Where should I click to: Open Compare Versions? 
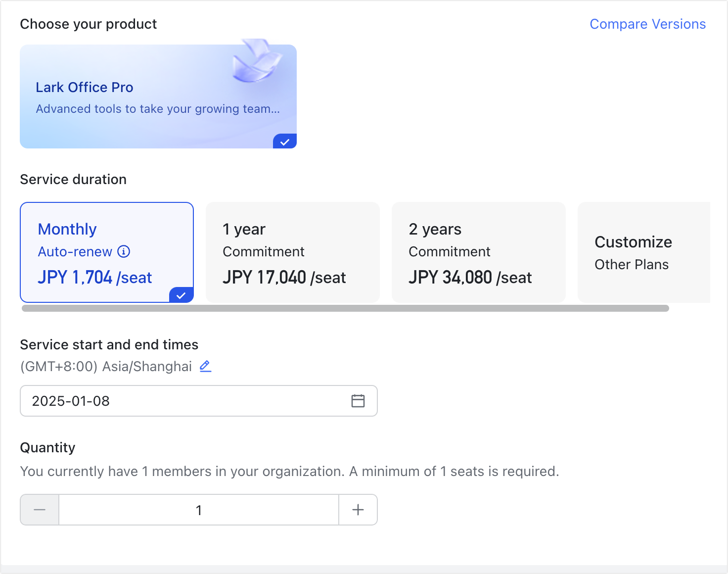point(647,24)
